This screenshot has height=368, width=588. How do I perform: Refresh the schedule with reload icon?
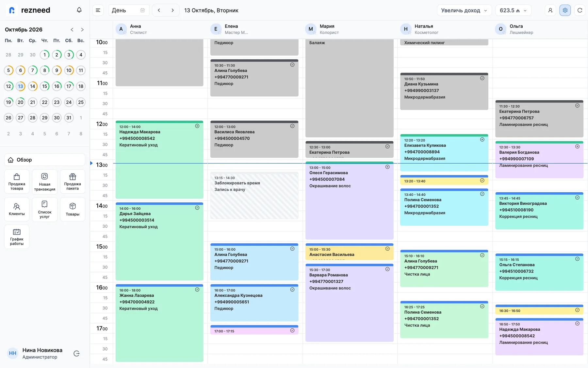580,10
